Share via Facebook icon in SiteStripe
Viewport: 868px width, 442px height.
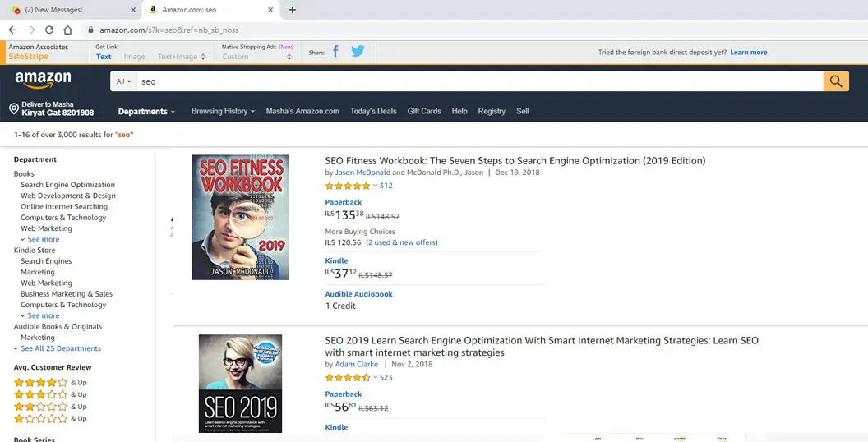(x=335, y=52)
